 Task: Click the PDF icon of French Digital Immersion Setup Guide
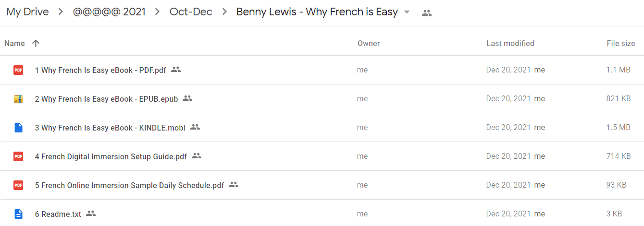(x=18, y=156)
